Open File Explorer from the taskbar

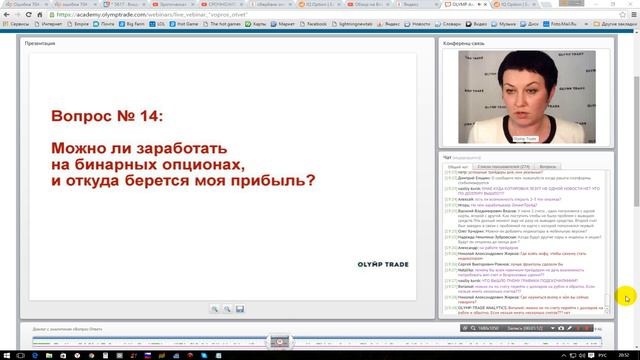49,356
